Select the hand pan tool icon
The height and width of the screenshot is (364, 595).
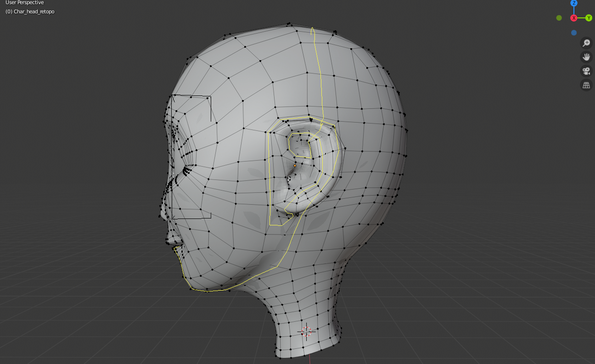click(x=586, y=57)
